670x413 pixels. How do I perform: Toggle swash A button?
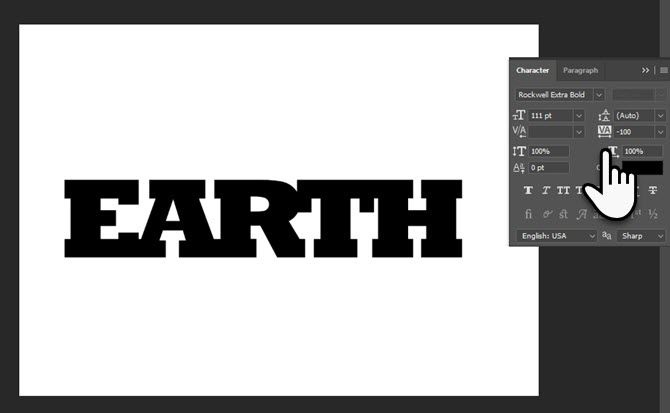point(581,214)
